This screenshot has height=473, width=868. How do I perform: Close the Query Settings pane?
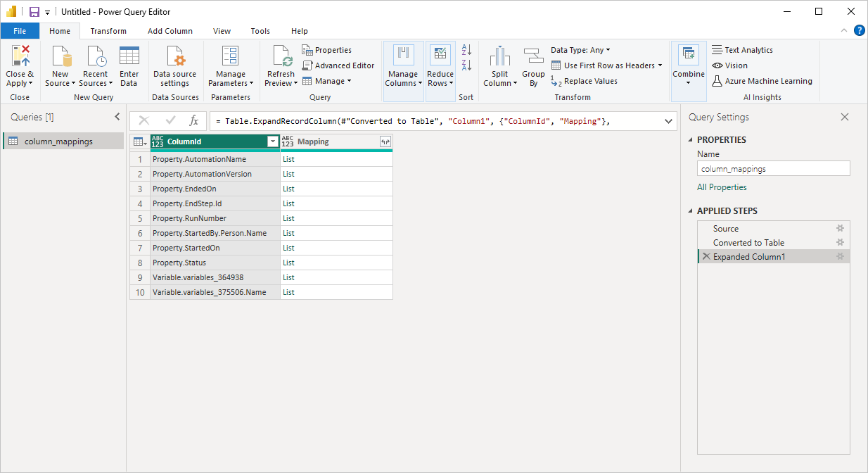point(845,117)
